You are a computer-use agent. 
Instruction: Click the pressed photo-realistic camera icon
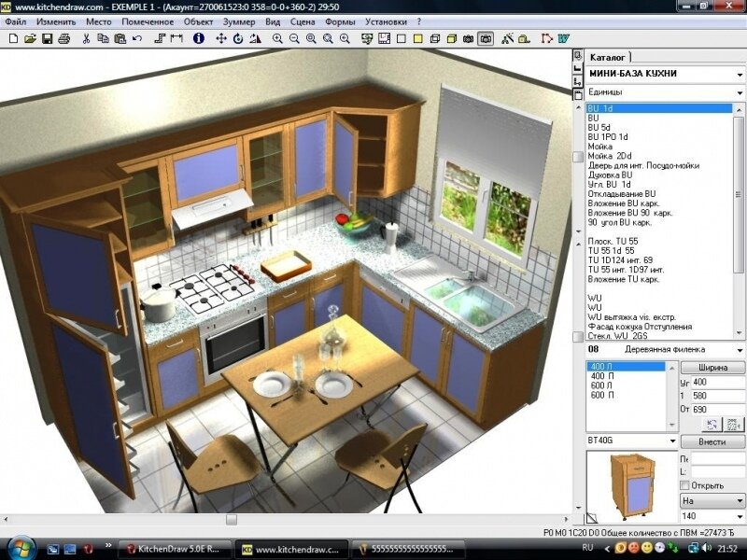point(486,39)
